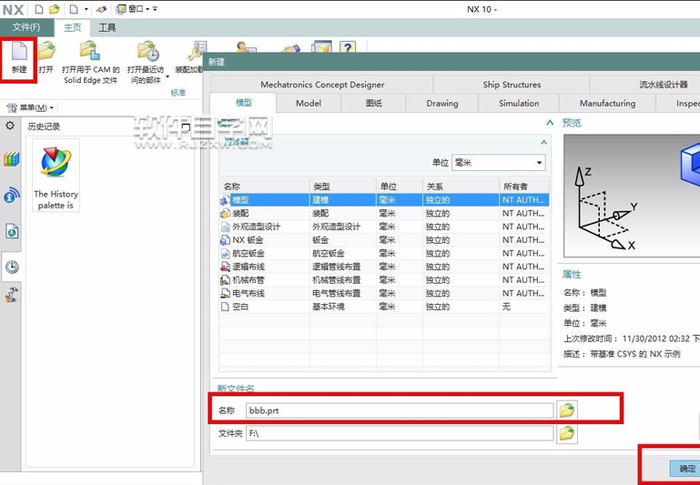Sort templates by 关系 column header
This screenshot has width=700, height=485.
click(461, 187)
